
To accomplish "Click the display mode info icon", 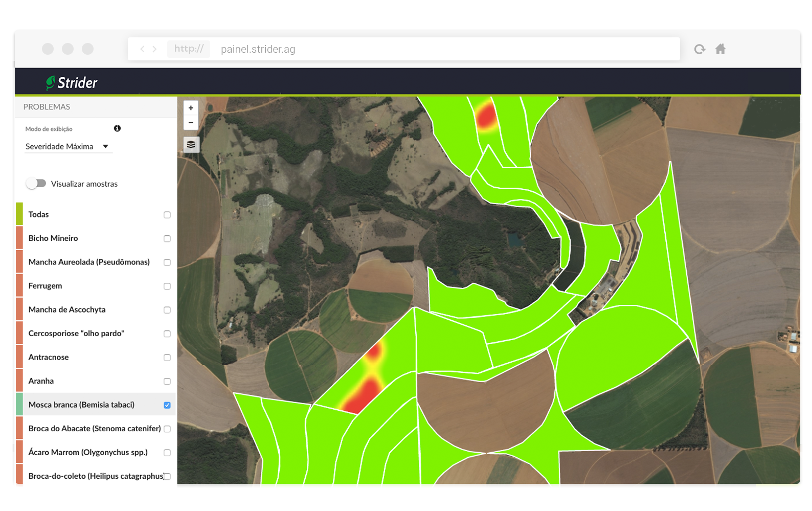I will click(x=117, y=128).
